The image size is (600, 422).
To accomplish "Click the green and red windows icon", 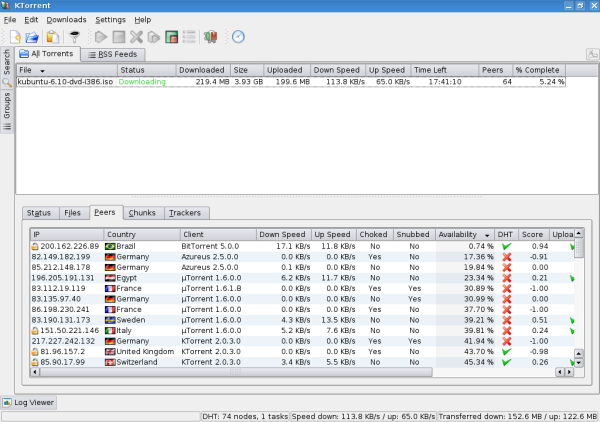I will (x=171, y=37).
